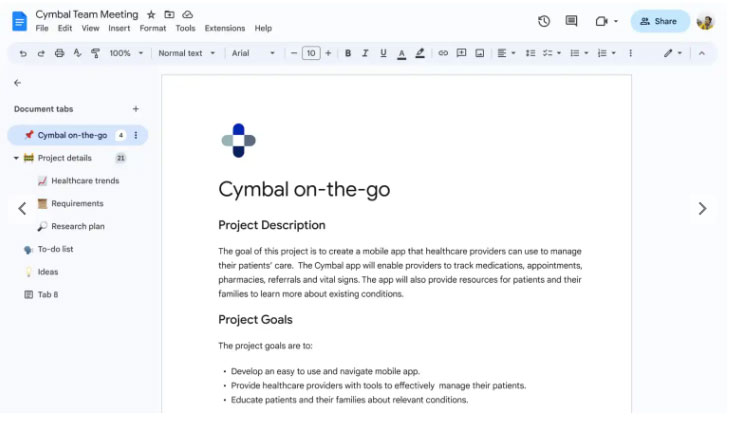The width and height of the screenshot is (730, 440).
Task: Open the Normal text style dropdown
Action: click(x=187, y=53)
